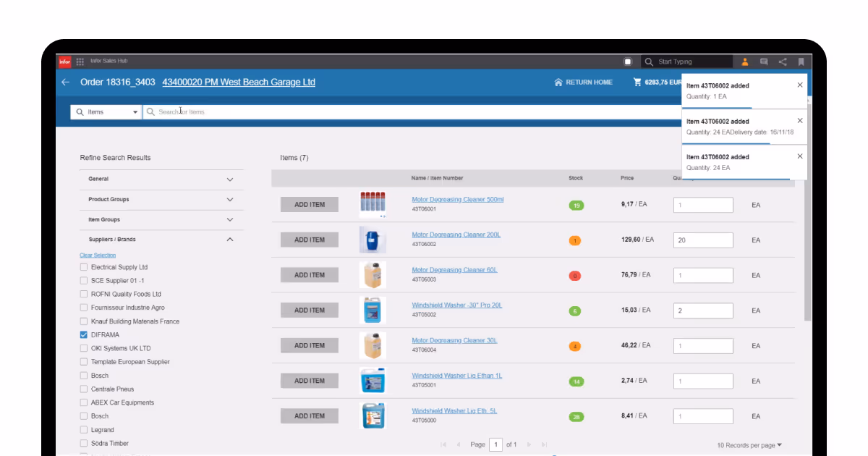Click the back arrow next to order number
This screenshot has width=868, height=456.
64,82
